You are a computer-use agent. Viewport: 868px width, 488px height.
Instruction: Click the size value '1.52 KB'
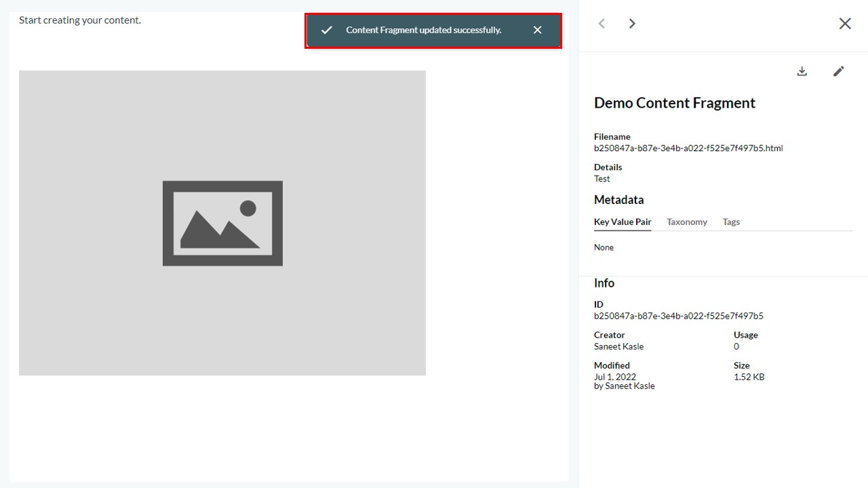[749, 377]
